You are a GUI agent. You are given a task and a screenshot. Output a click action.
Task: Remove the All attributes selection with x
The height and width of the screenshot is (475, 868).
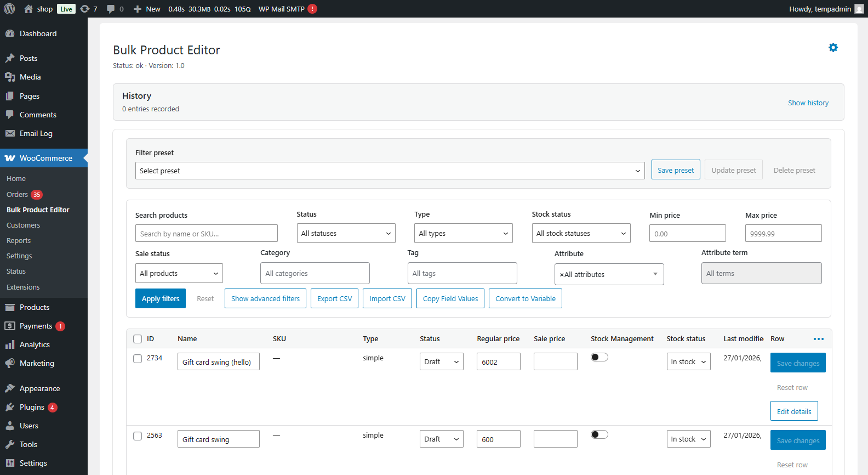click(562, 275)
